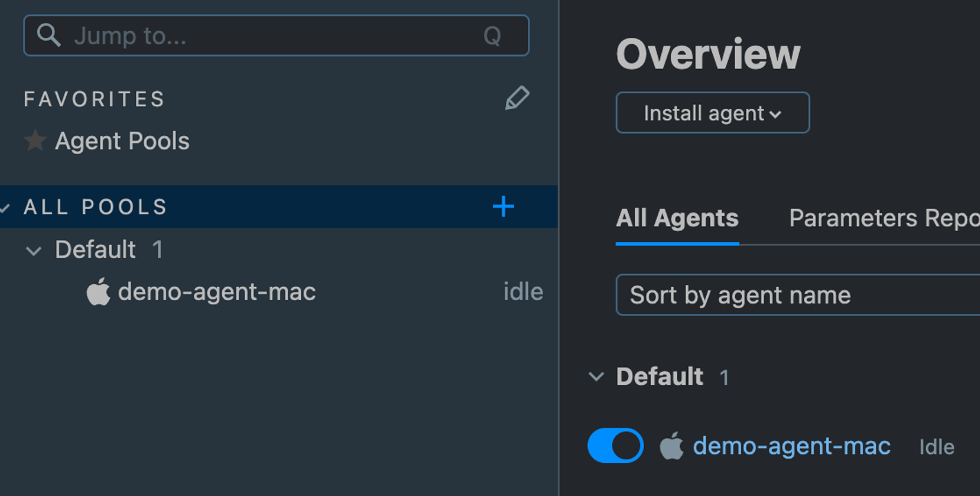The image size is (980, 496).
Task: Click the magnifier icon in the search box
Action: point(49,35)
